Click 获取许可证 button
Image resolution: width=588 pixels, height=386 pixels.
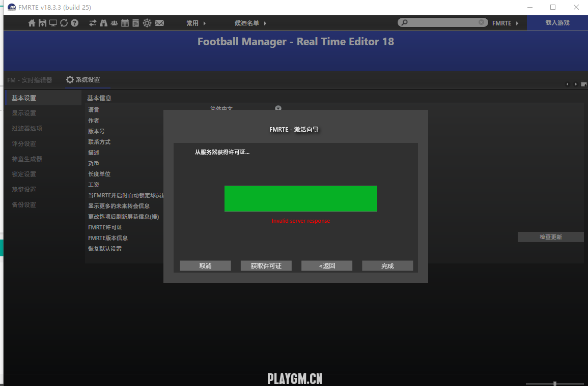tap(266, 265)
